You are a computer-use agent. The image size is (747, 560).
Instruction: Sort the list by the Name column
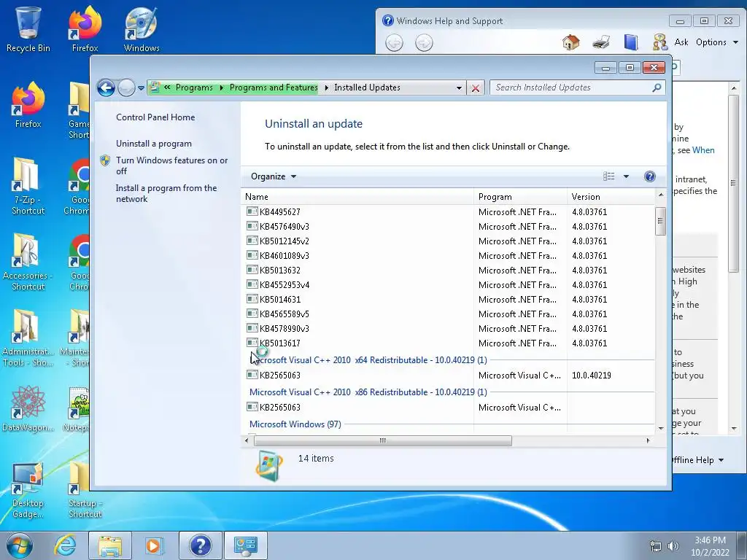(357, 197)
